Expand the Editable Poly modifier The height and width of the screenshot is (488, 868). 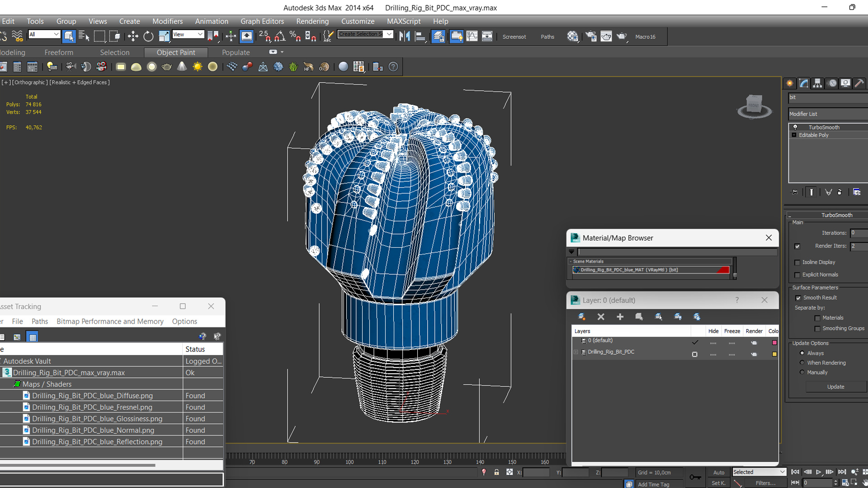[794, 135]
